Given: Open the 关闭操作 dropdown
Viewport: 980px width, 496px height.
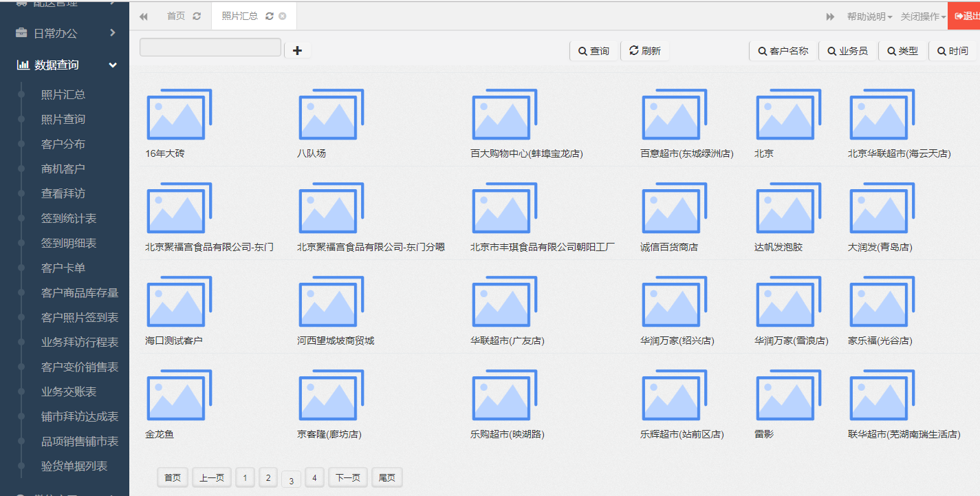Looking at the screenshot, I should point(923,17).
